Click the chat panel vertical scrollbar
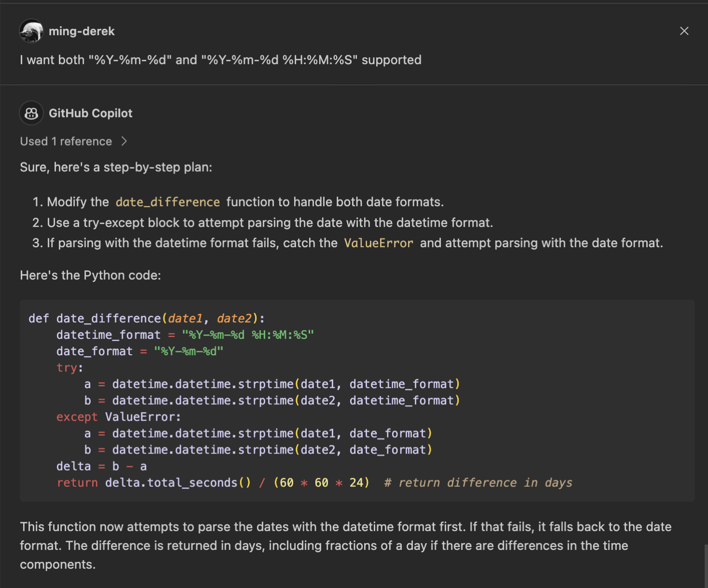This screenshot has width=708, height=588. 706,566
